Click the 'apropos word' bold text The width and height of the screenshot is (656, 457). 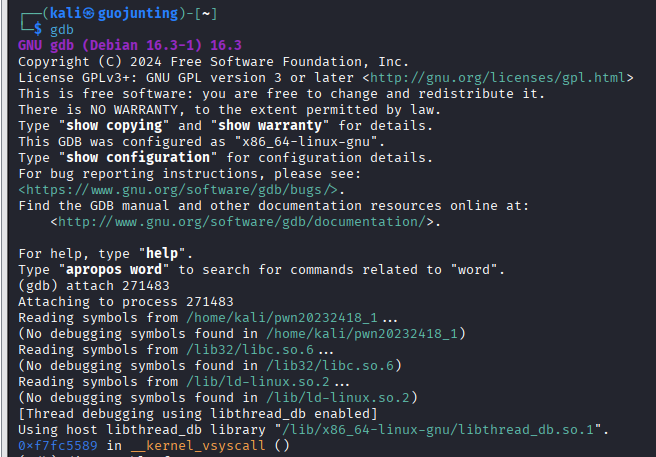coord(114,270)
